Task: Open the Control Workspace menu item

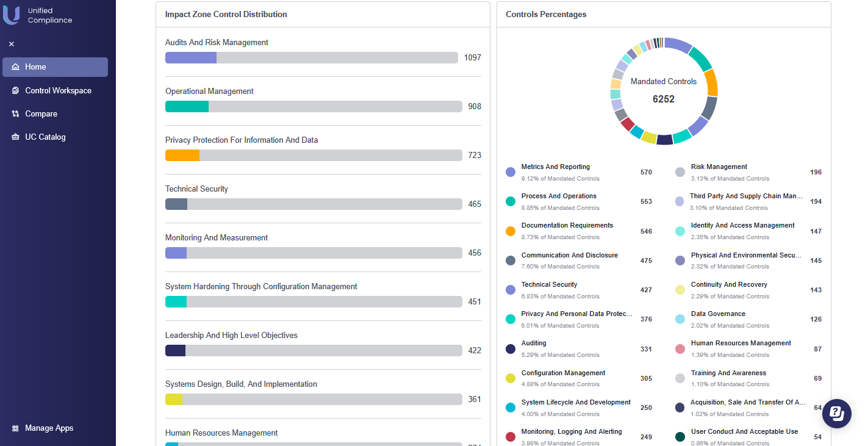Action: [x=58, y=91]
